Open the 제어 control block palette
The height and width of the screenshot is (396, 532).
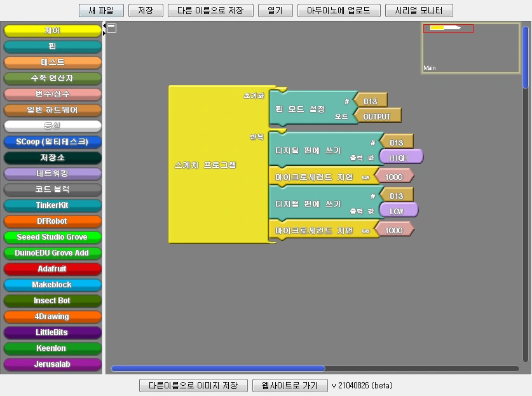[x=52, y=30]
